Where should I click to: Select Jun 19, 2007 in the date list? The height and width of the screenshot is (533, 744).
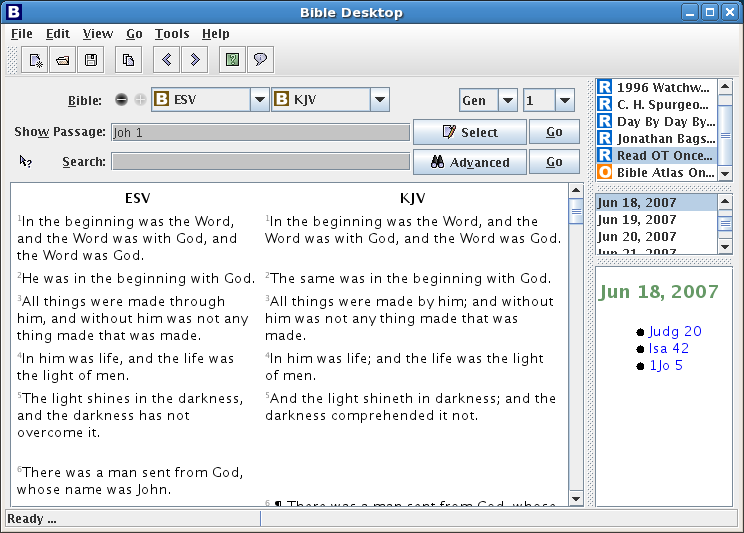pyautogui.click(x=637, y=220)
